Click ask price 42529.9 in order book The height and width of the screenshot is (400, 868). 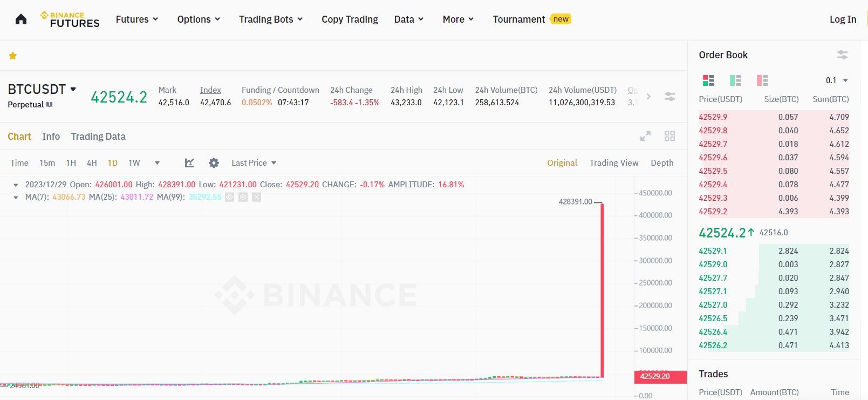pos(713,117)
